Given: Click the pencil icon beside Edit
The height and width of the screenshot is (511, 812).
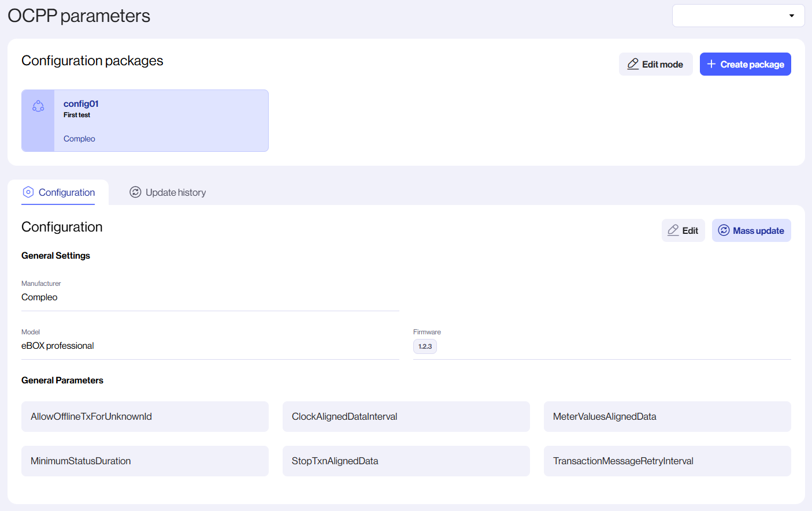Looking at the screenshot, I should (673, 230).
